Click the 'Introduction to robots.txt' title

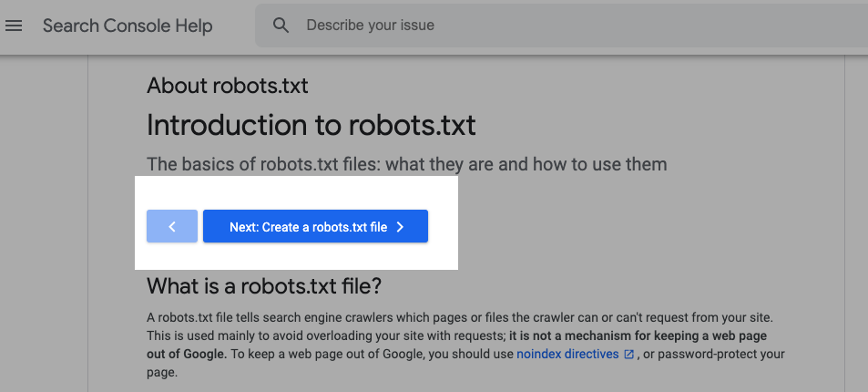311,125
